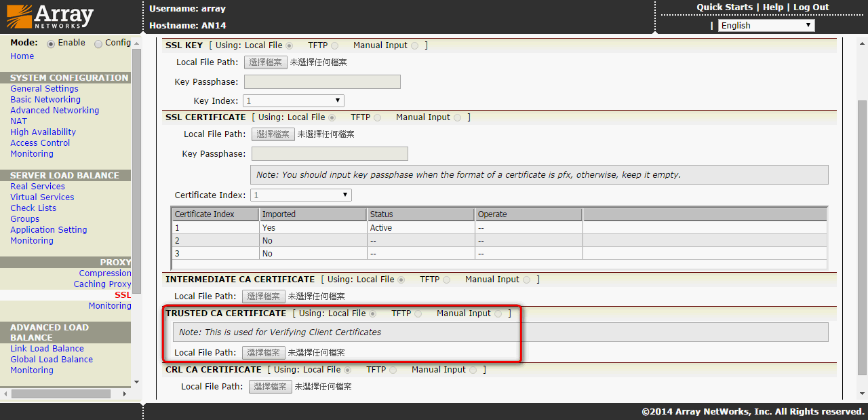Click the SSL Key Passphrase input field
The height and width of the screenshot is (420, 868).
pyautogui.click(x=322, y=82)
